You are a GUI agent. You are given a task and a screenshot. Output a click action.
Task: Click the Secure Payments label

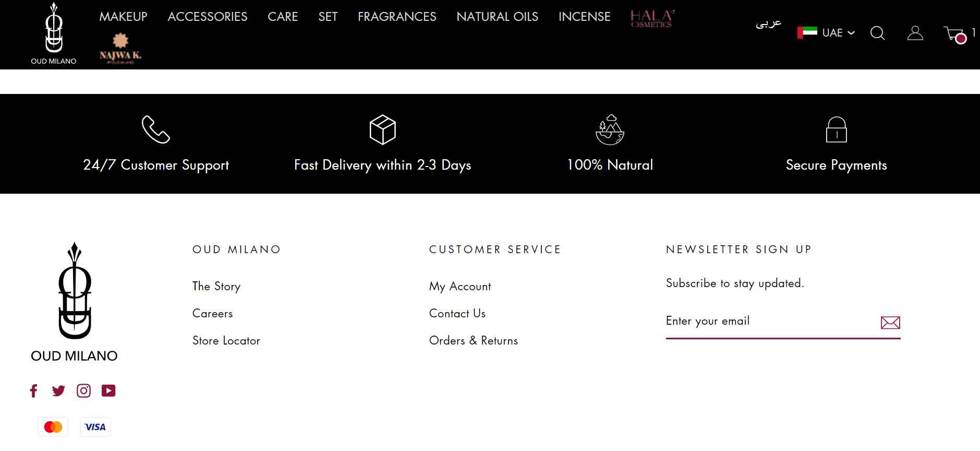pyautogui.click(x=837, y=165)
